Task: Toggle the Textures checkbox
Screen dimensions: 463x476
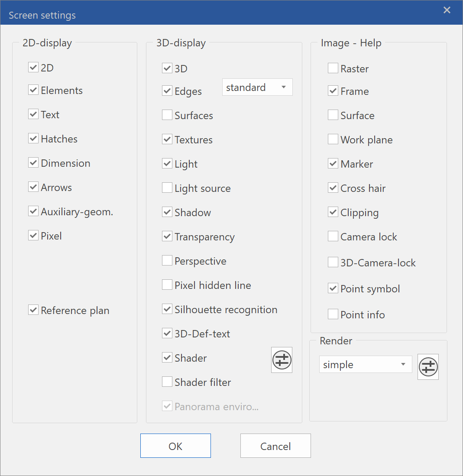Action: click(167, 139)
